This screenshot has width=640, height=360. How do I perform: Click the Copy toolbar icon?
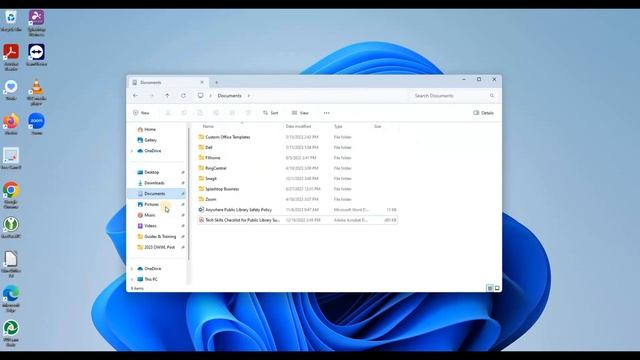184,113
